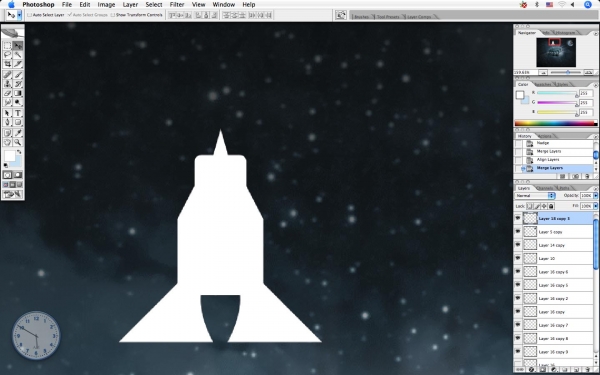The width and height of the screenshot is (600, 375).
Task: Select the Rectangular Marquee tool
Action: click(x=8, y=46)
